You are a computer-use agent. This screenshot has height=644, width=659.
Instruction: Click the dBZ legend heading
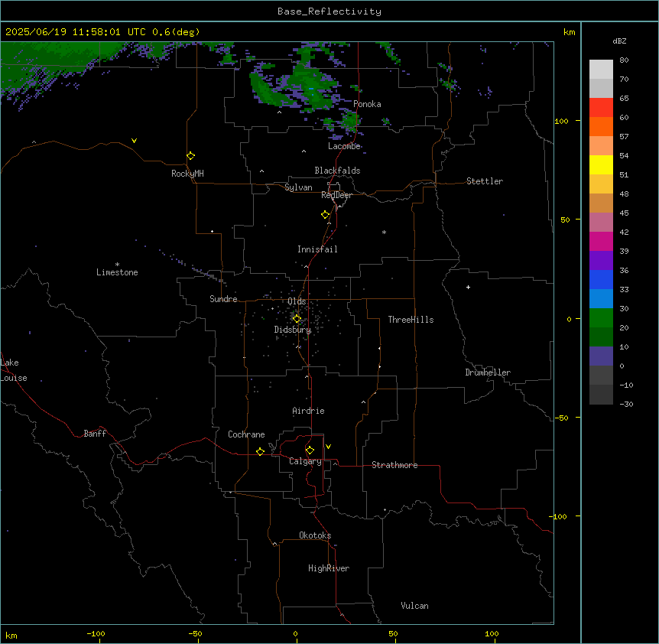619,41
